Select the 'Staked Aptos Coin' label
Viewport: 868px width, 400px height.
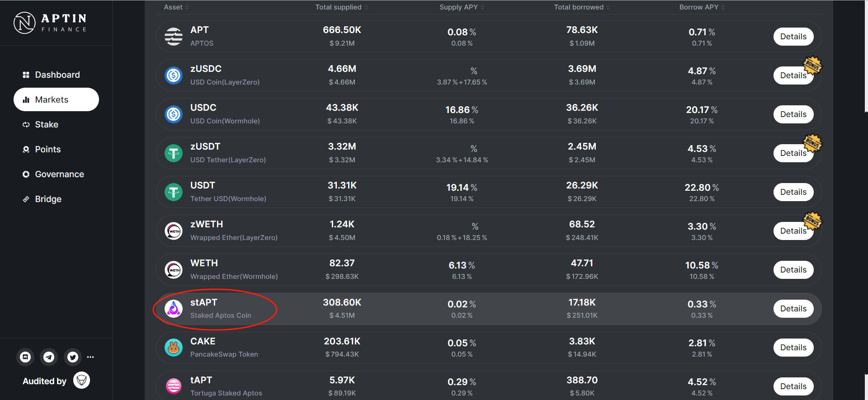[x=221, y=315]
